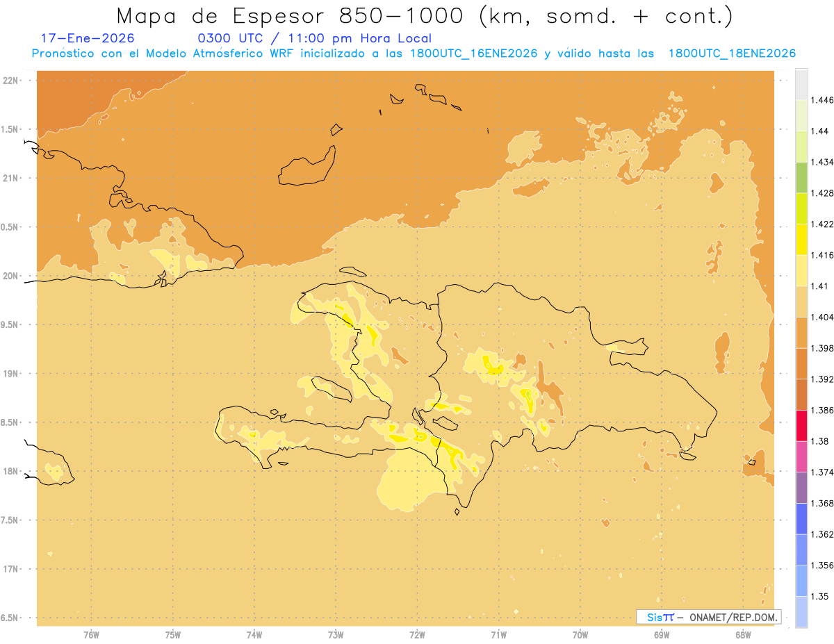
Task: Select the yellow-green swatch between 1.422 and 1.428
Action: 801,208
